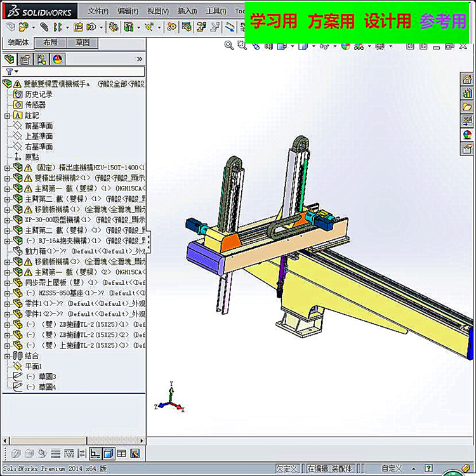Click the zoom to area icon

[x=242, y=46]
